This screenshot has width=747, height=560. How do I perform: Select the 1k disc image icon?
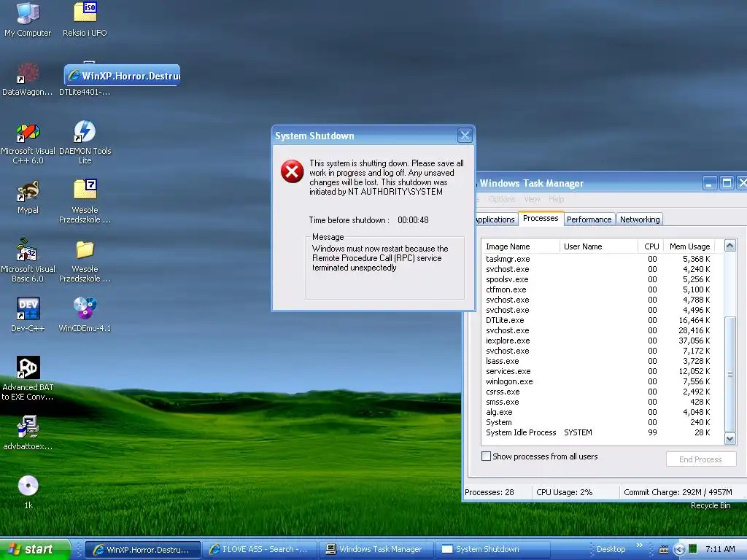tap(28, 486)
